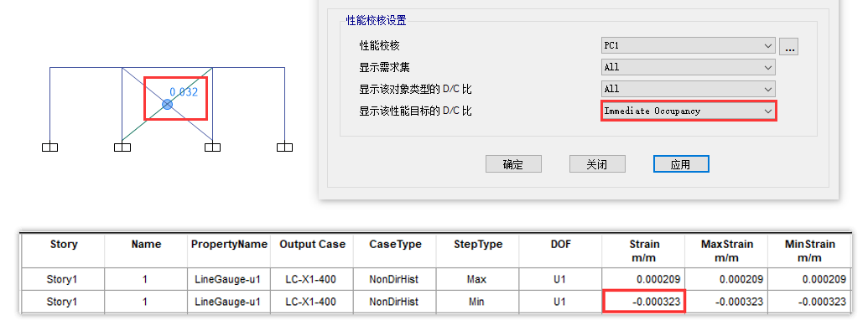Click the 0.032 D/C ratio label
This screenshot has width=868, height=326.
pos(184,92)
